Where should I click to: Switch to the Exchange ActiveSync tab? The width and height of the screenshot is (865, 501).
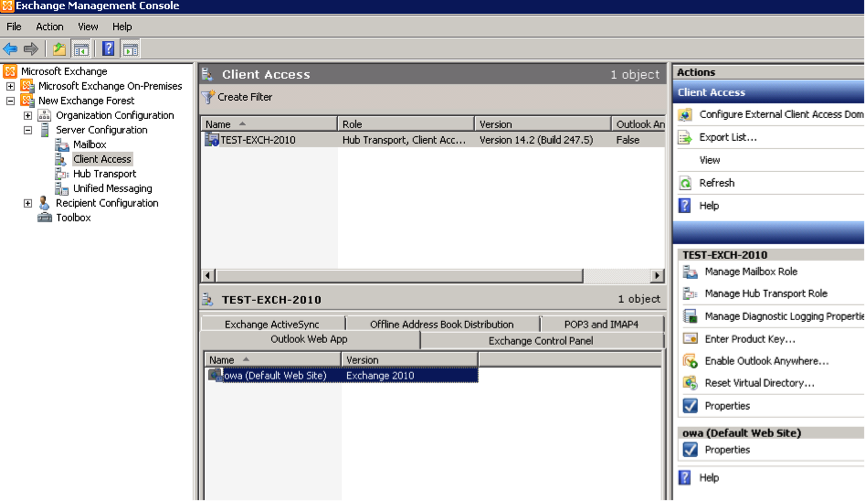(272, 324)
